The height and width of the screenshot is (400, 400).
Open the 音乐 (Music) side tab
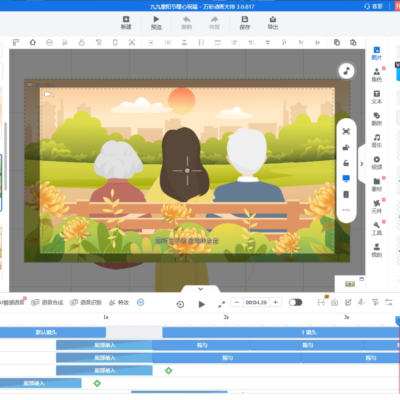[x=377, y=141]
